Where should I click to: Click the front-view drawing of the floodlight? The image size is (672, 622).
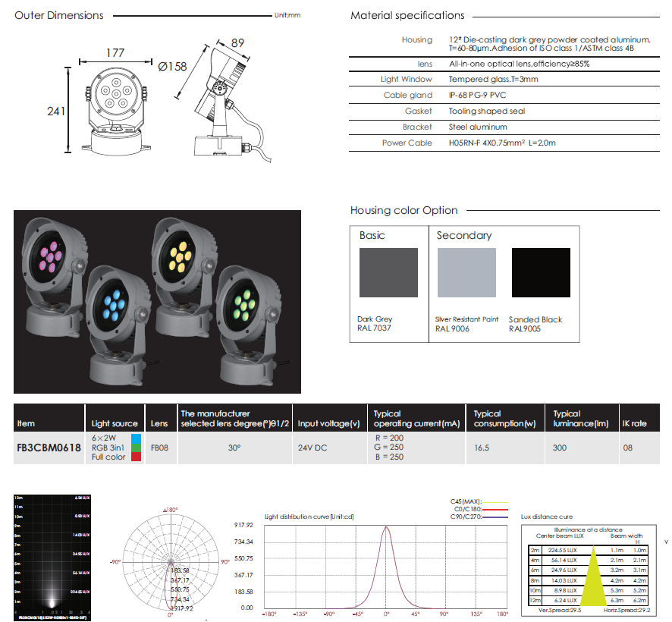[115, 114]
